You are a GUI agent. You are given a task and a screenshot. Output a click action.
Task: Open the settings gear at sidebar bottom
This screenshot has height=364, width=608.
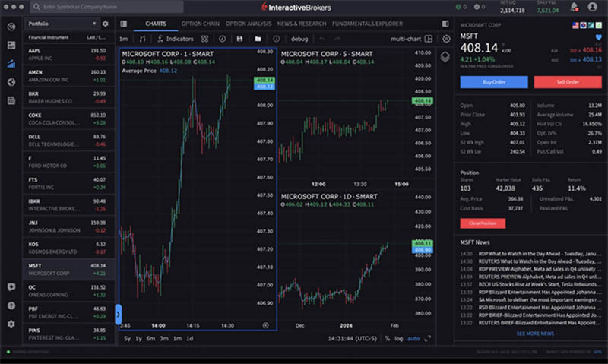click(x=11, y=324)
